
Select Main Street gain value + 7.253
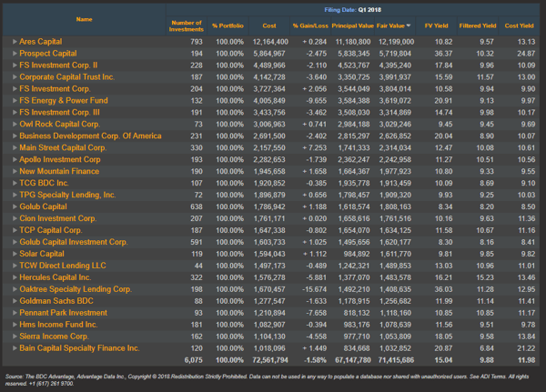(315, 147)
